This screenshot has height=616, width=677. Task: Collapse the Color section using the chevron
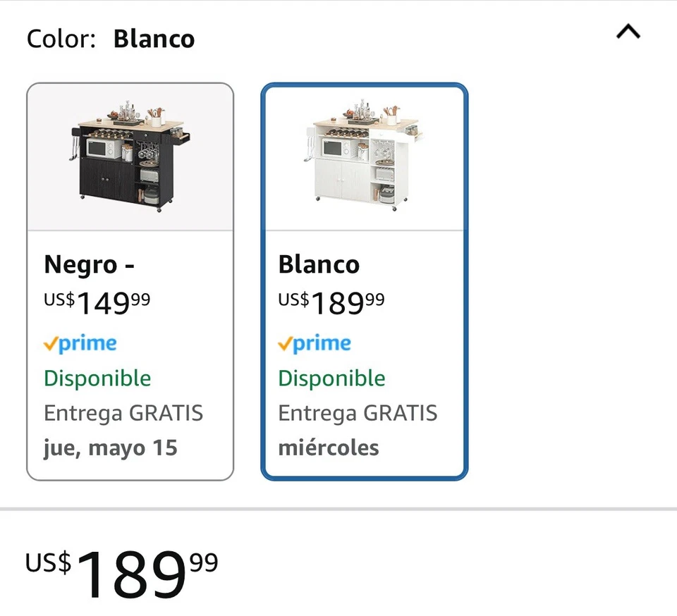tap(627, 31)
